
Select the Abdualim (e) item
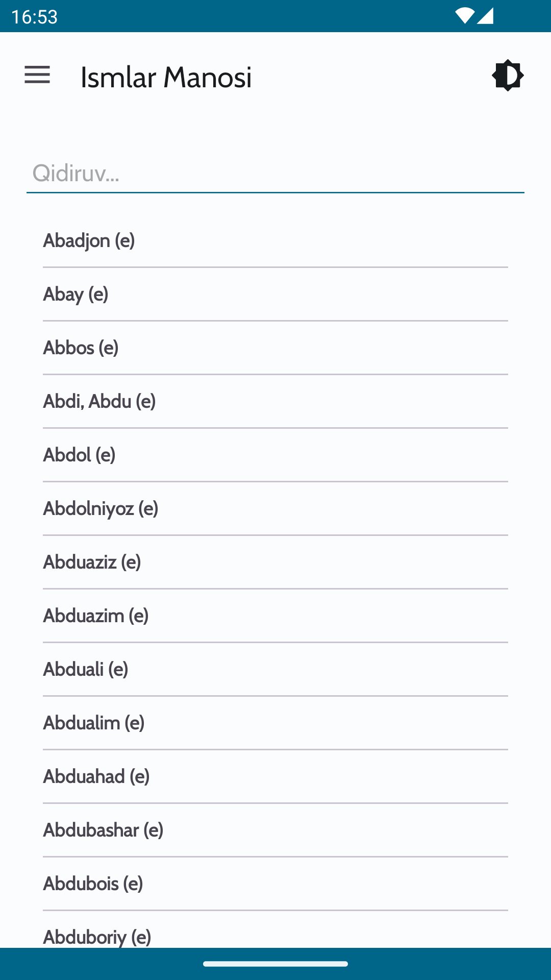click(275, 723)
